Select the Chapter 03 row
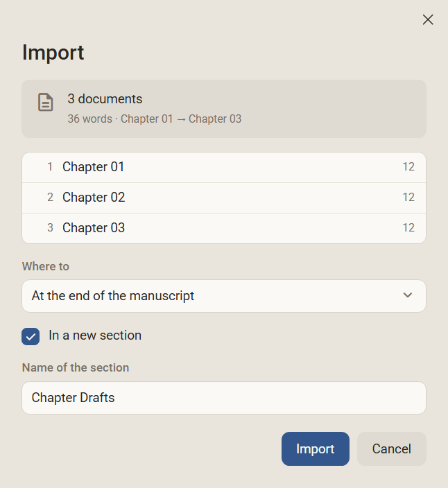448x488 pixels. [224, 228]
